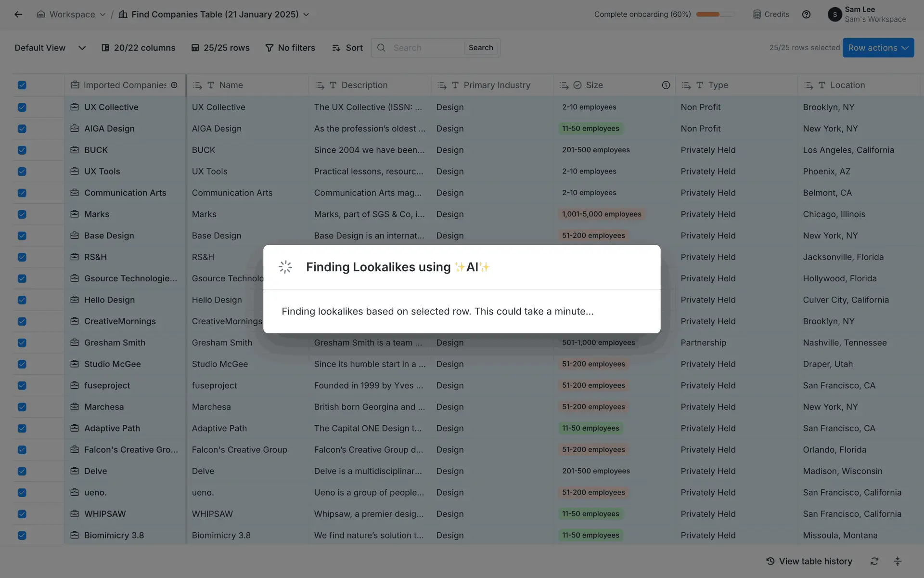The image size is (924, 578).
Task: Click the Size column info icon
Action: [666, 85]
